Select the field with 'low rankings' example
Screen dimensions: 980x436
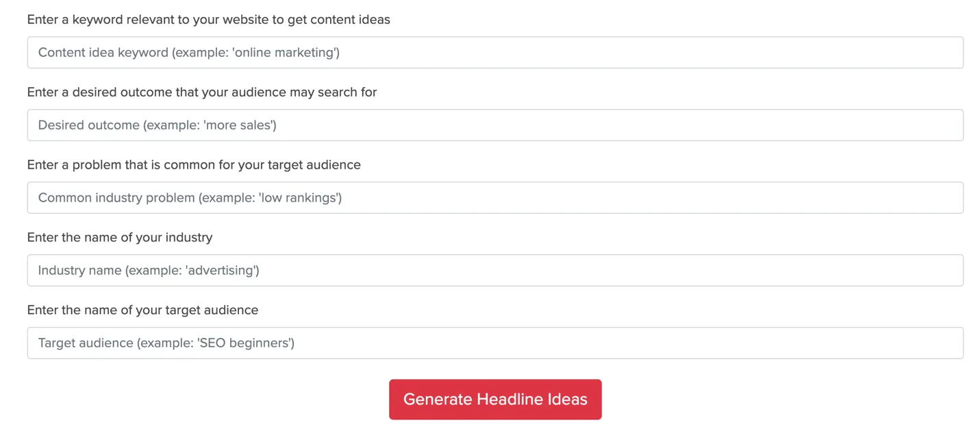(x=494, y=198)
